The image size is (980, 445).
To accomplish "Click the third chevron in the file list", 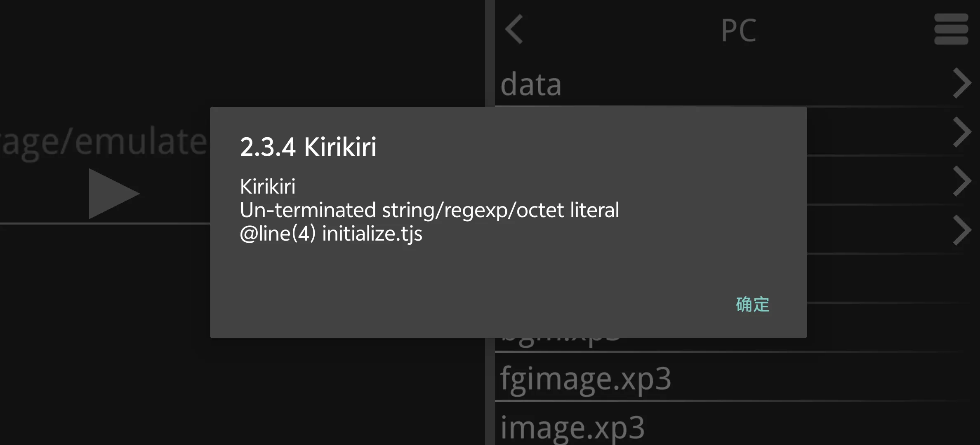I will [962, 181].
